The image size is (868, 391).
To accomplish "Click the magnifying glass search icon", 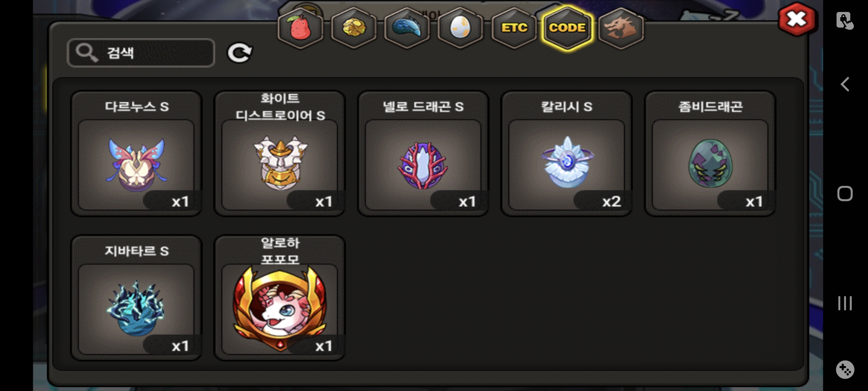I will pyautogui.click(x=86, y=53).
